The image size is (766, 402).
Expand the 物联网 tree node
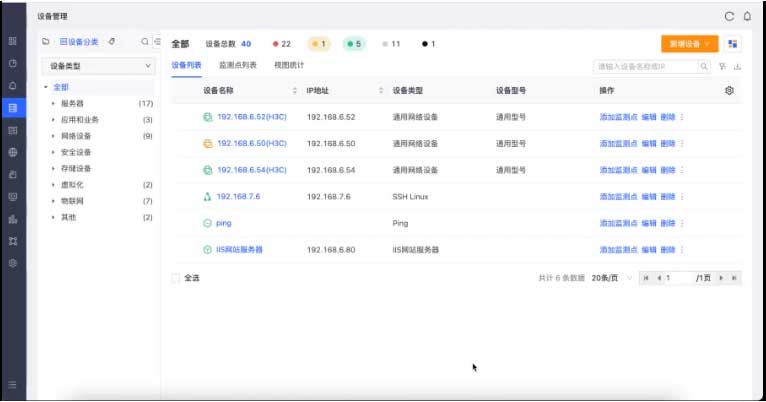click(53, 201)
